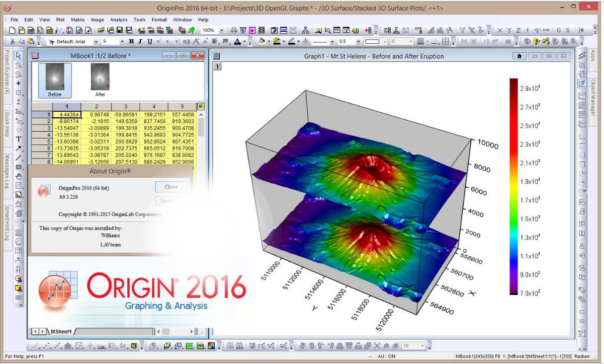The width and height of the screenshot is (604, 364).
Task: Click the Statistics on Columns sigma icon
Action: 387,30
